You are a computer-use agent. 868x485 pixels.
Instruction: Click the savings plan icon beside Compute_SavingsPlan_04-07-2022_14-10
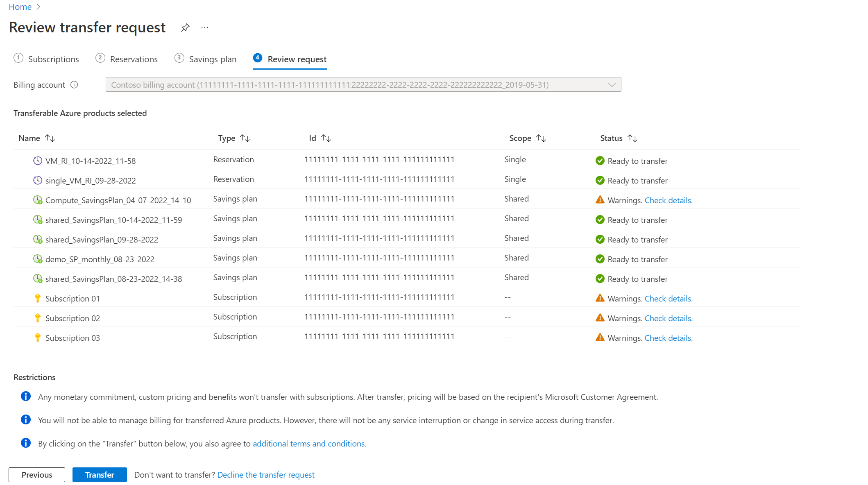(x=37, y=200)
